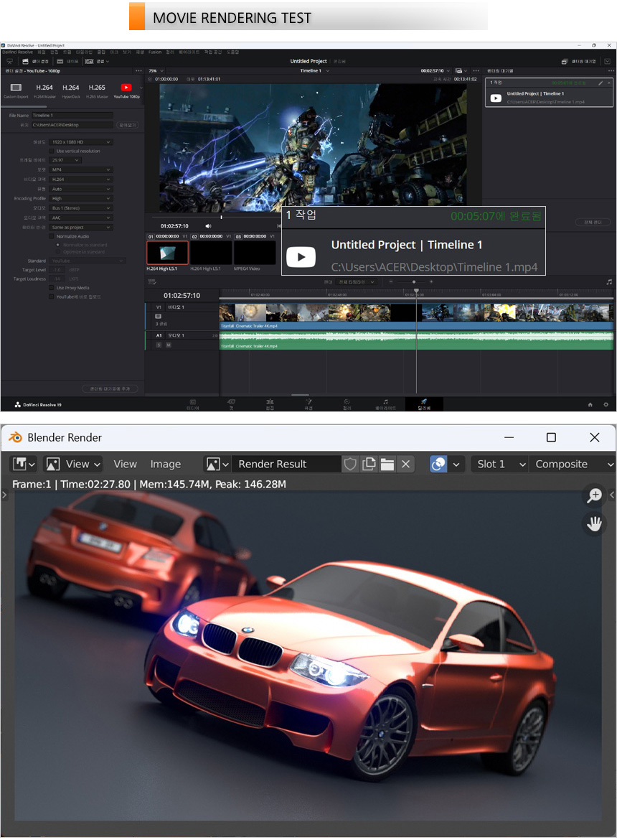This screenshot has height=840, width=617.
Task: Enable the Use Proxy Media checkbox
Action: [52, 287]
